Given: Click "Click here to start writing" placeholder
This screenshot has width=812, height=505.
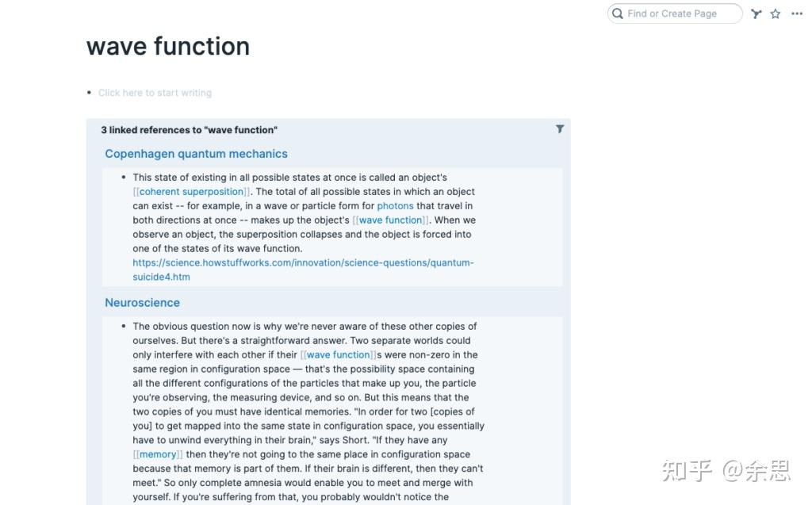Looking at the screenshot, I should 155,93.
